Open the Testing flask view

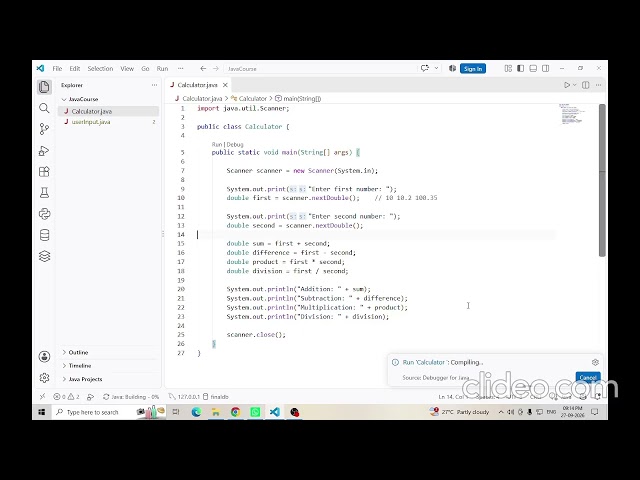pos(44,193)
